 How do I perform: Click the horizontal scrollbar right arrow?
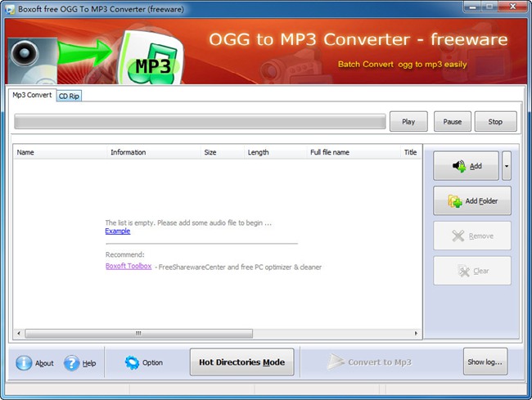pos(416,333)
